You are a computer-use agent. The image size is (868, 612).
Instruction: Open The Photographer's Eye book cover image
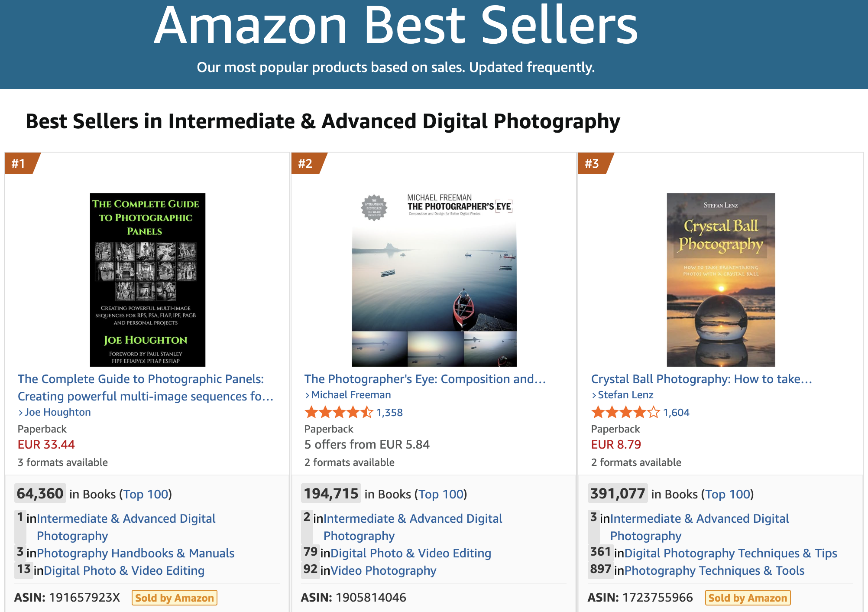click(434, 280)
